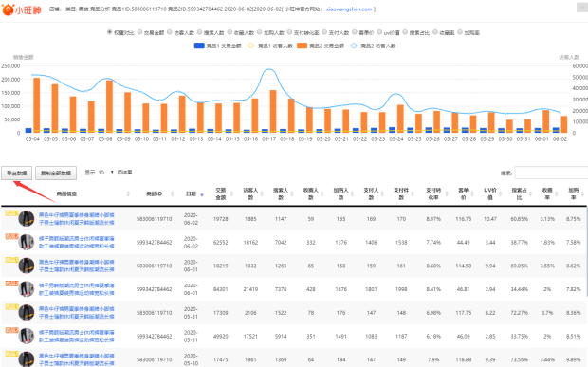Click the 日期 column blue sort arrow
Screen dimensions: 588x367
point(202,194)
